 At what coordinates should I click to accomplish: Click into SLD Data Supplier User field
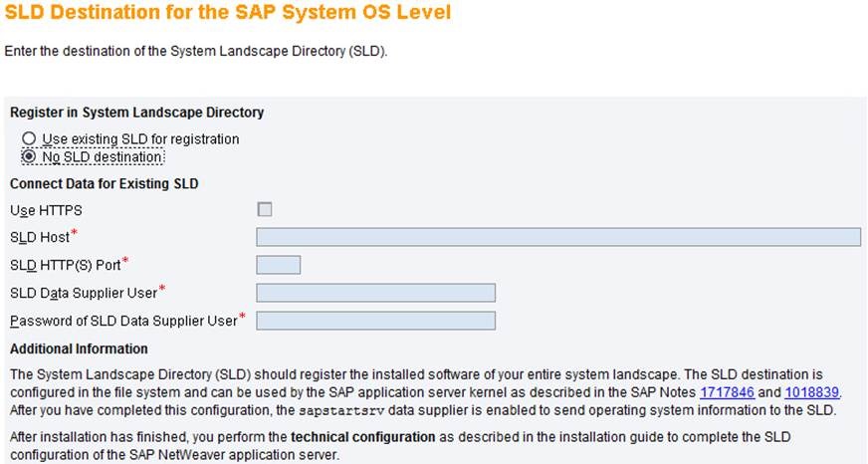[x=376, y=293]
